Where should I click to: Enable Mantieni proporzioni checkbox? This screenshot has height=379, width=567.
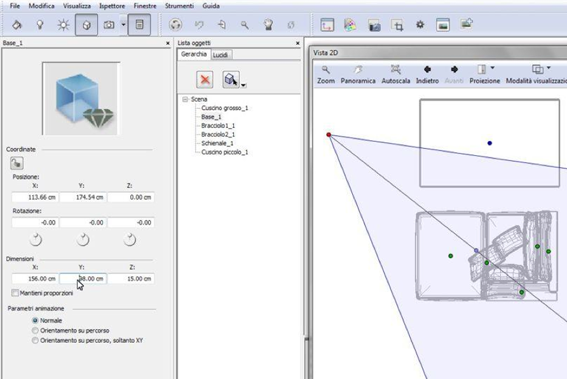(15, 293)
